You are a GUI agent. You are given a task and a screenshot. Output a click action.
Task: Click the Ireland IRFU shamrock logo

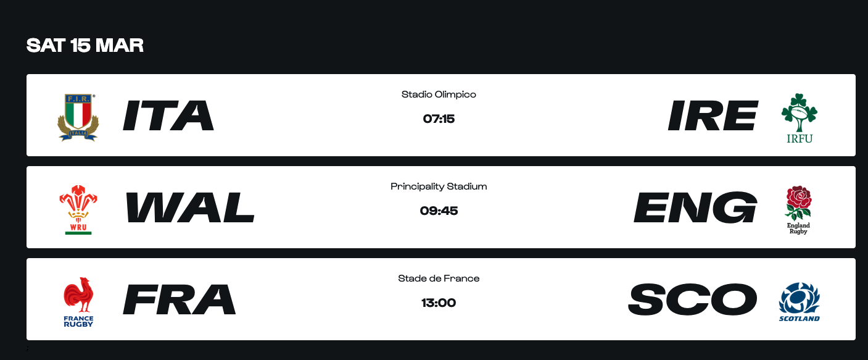pyautogui.click(x=800, y=117)
